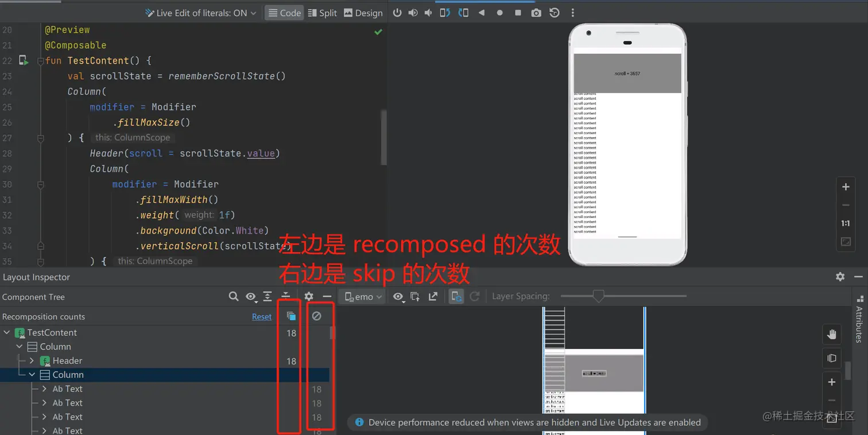Click Collapse All in Component Tree toolbar

tap(285, 297)
